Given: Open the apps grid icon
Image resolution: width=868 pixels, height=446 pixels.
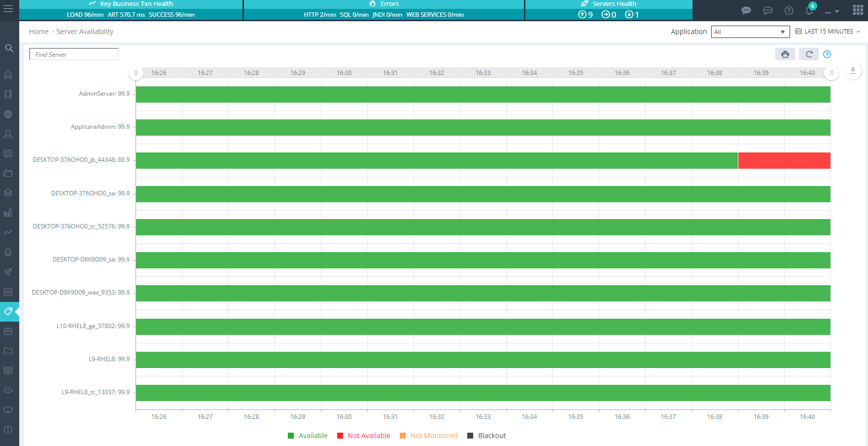Looking at the screenshot, I should point(858,10).
